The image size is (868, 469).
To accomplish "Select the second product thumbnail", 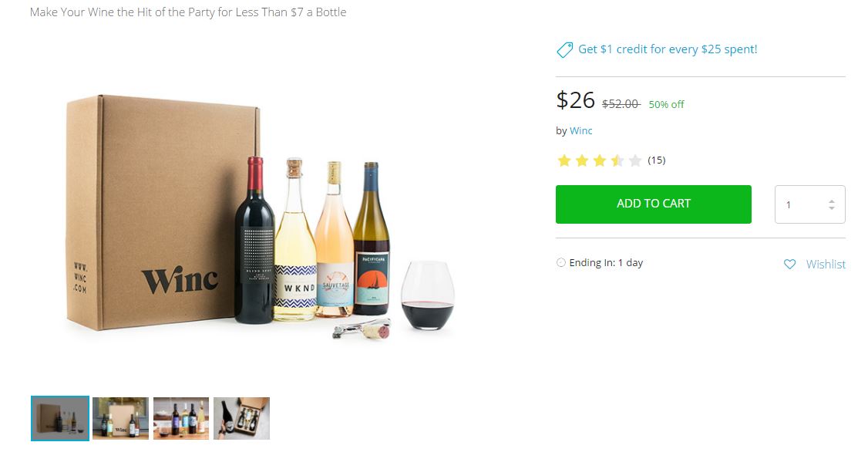I will (120, 418).
